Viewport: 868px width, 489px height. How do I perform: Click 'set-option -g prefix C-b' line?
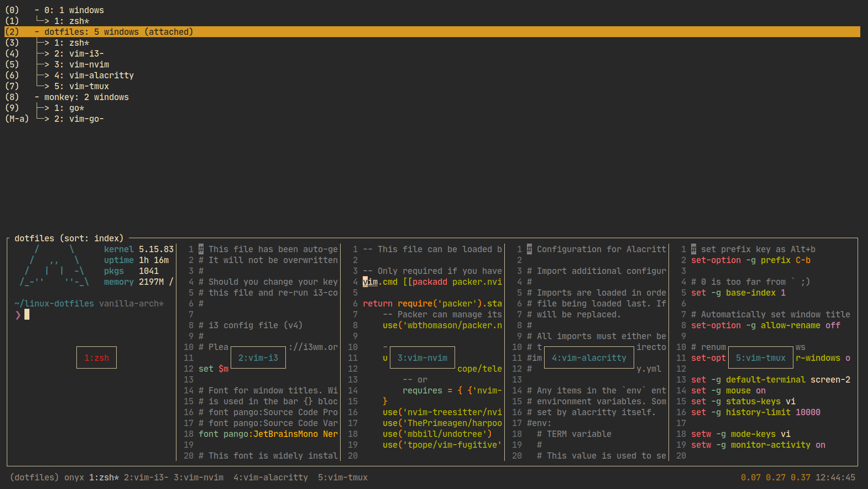[x=751, y=260]
